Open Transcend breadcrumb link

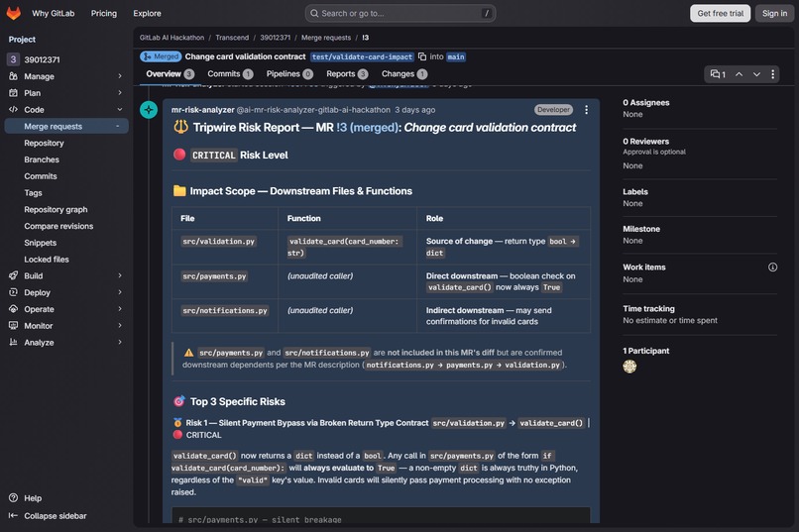[232, 38]
